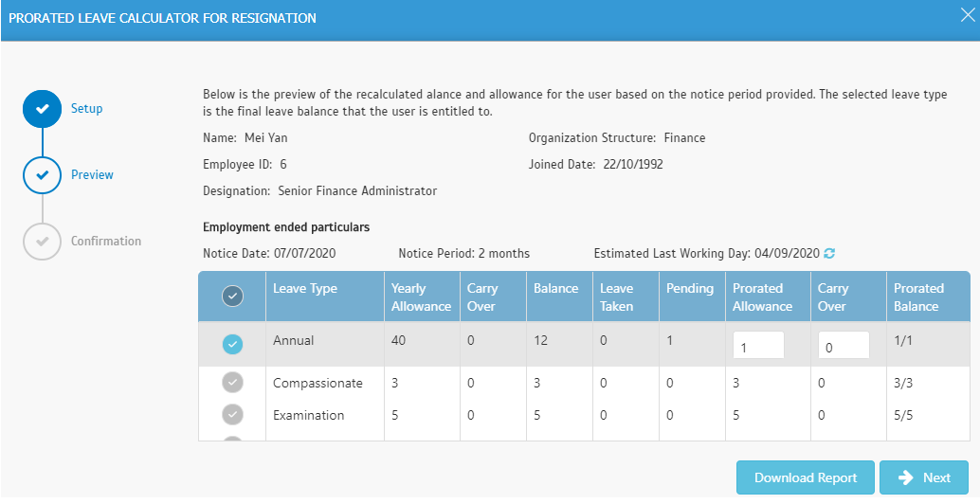Uncheck the Annual leave type row
Viewport: 980px width, 504px height.
point(232,344)
